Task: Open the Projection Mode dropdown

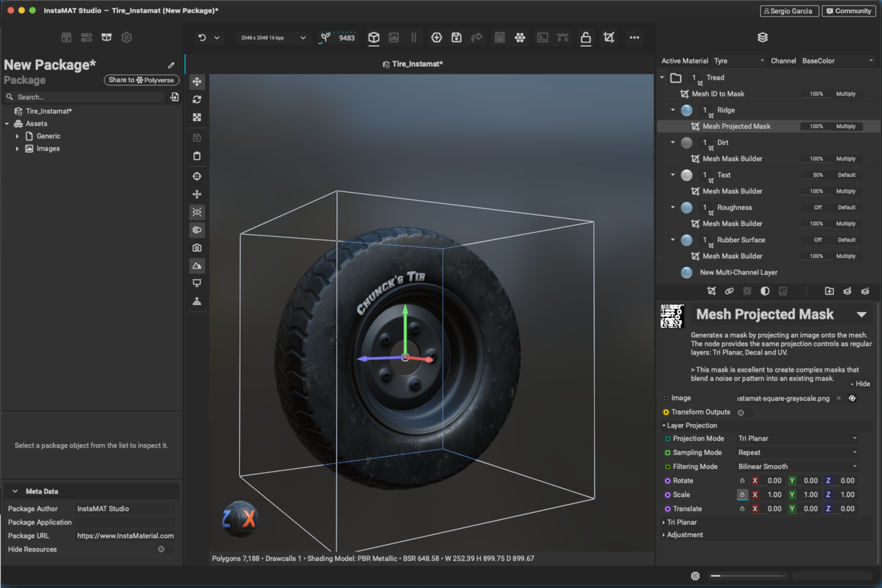Action: [x=797, y=439]
